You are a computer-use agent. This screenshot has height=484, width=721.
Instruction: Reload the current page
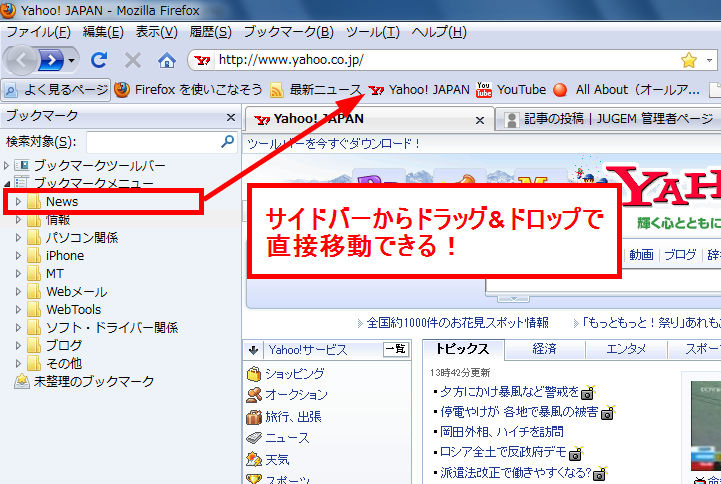coord(99,60)
